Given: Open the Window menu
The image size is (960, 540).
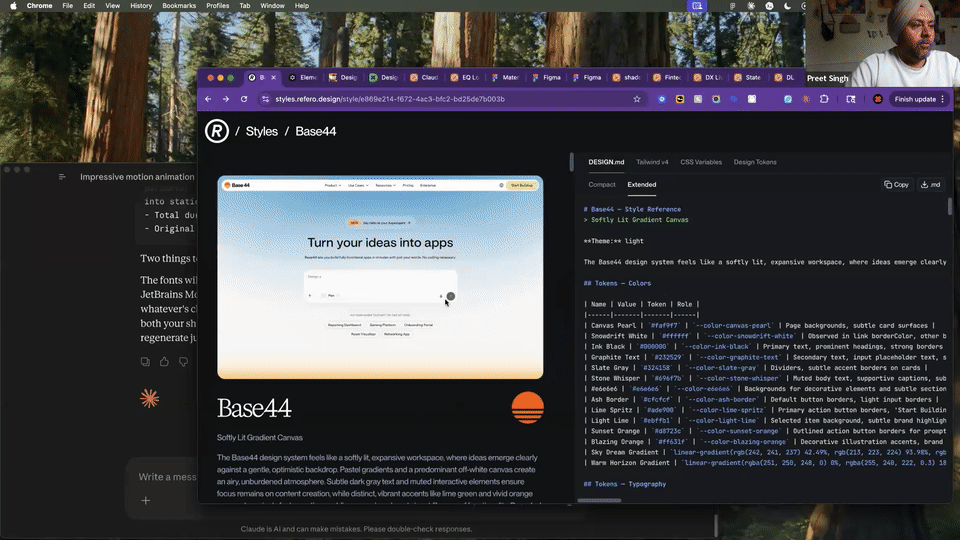Looking at the screenshot, I should point(272,6).
